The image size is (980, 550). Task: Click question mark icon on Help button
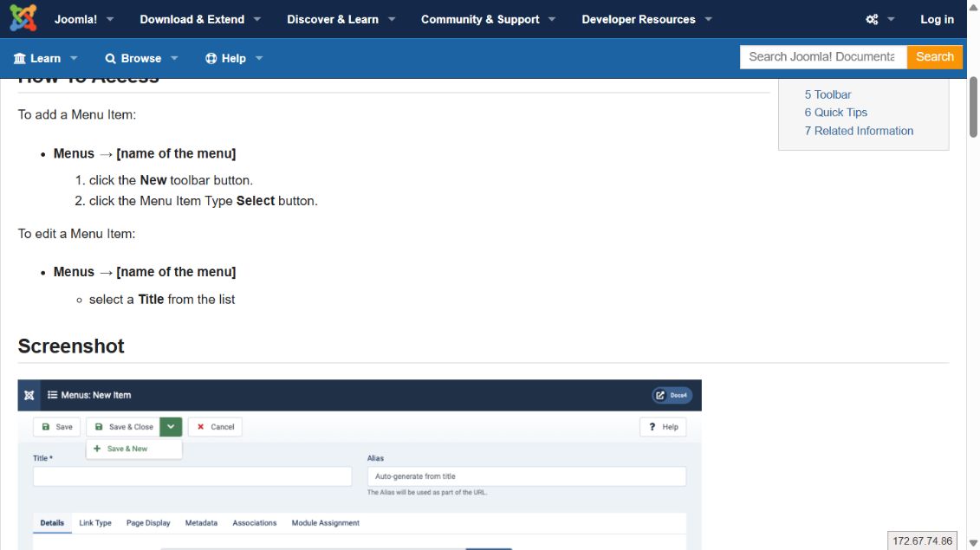tap(652, 427)
